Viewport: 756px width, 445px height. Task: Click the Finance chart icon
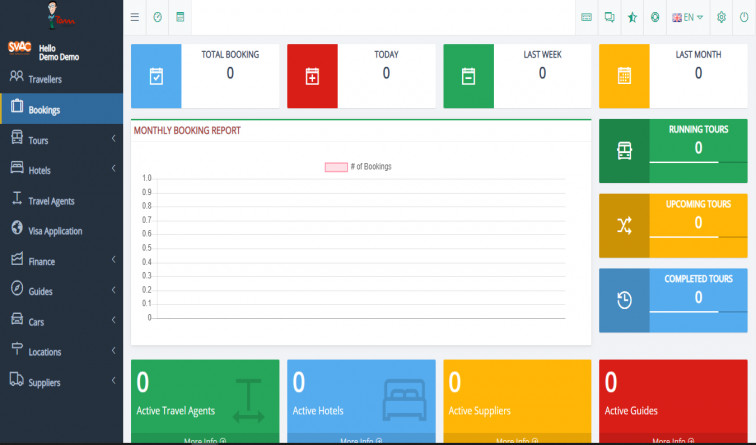(17, 258)
